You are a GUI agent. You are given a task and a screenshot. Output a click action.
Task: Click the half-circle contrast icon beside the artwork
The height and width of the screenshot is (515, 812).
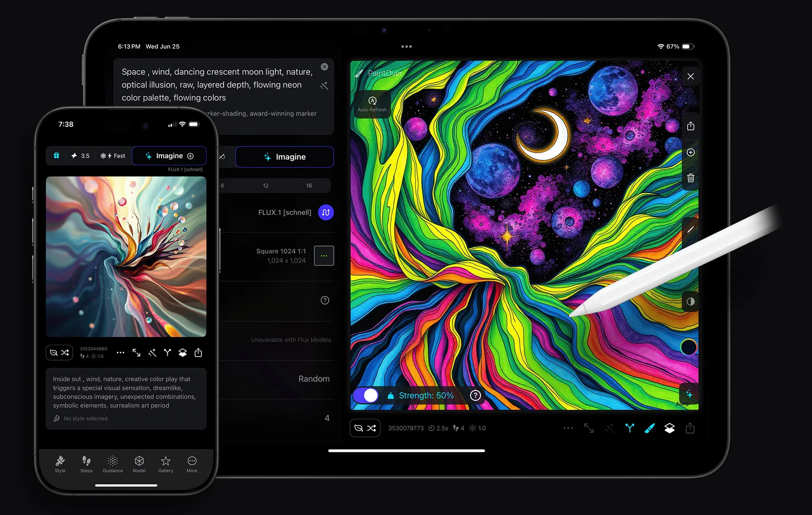point(690,302)
